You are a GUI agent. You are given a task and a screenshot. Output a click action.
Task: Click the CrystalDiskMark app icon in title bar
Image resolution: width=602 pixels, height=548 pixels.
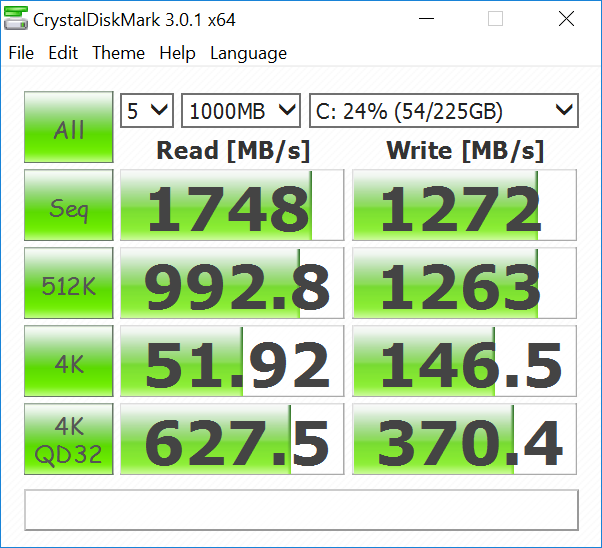[x=16, y=18]
